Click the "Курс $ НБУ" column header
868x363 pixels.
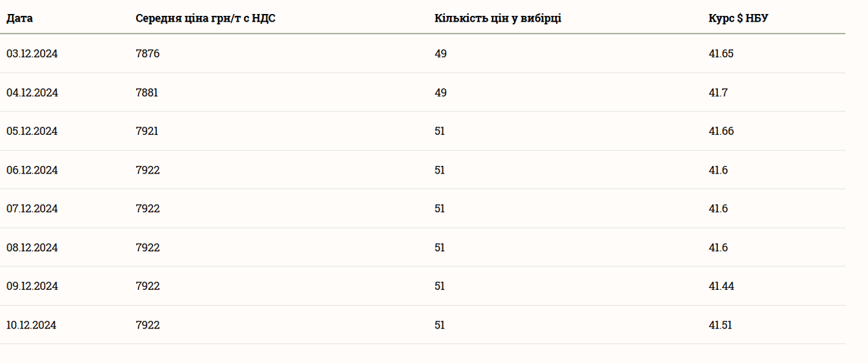point(738,18)
